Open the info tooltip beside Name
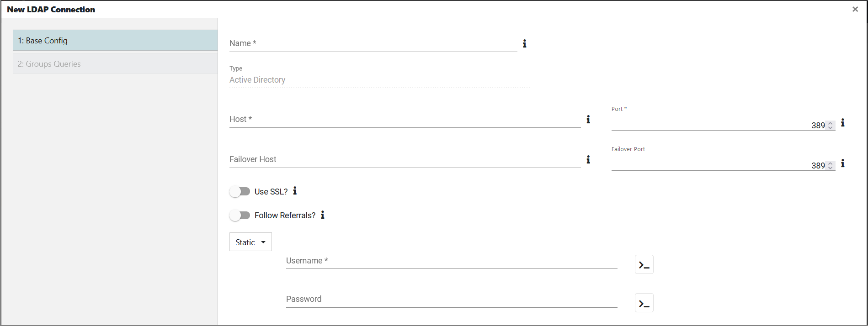868x326 pixels. [524, 44]
